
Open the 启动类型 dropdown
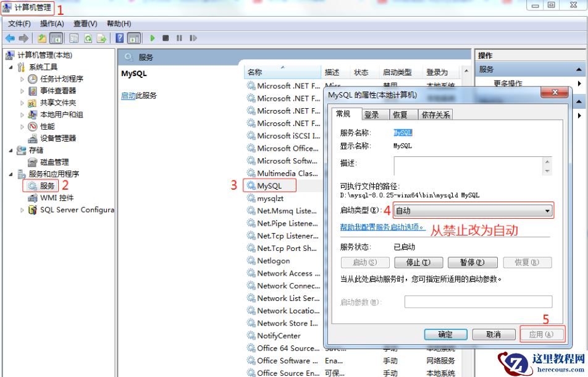pyautogui.click(x=548, y=210)
